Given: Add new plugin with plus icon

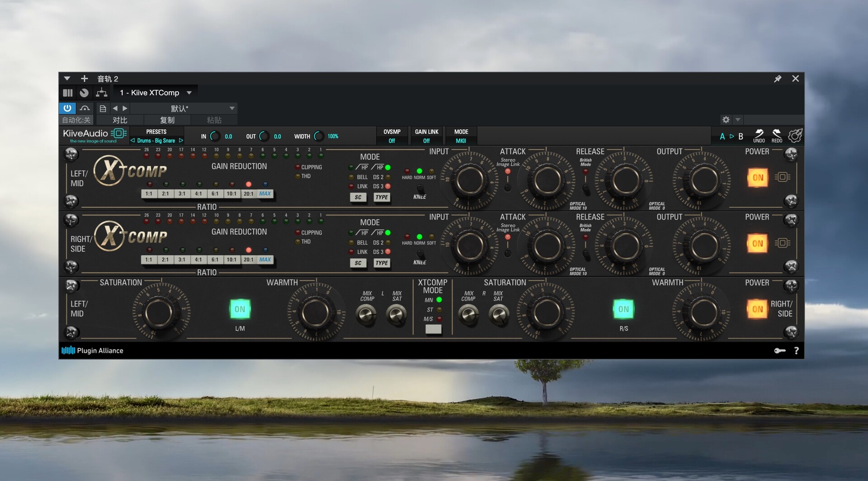Looking at the screenshot, I should tap(84, 79).
